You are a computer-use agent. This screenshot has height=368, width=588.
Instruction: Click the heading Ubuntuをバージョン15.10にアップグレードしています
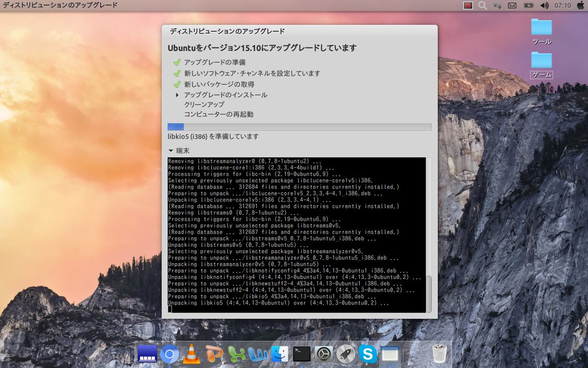point(262,48)
